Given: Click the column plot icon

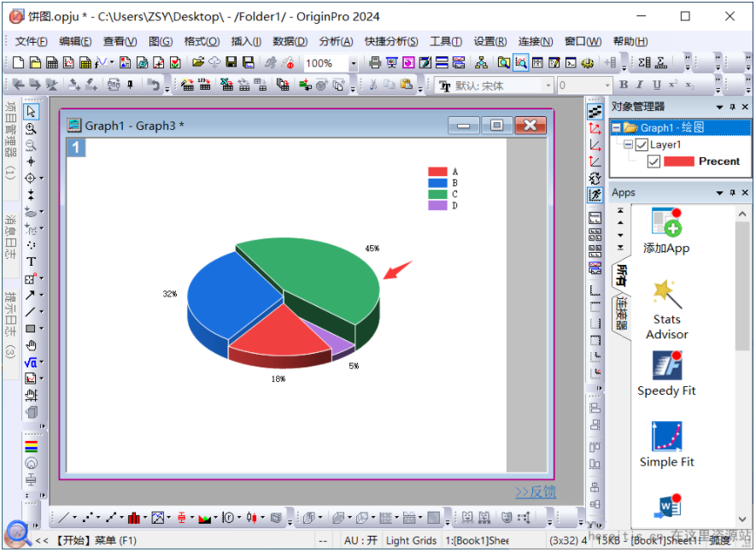Looking at the screenshot, I should click(x=133, y=518).
